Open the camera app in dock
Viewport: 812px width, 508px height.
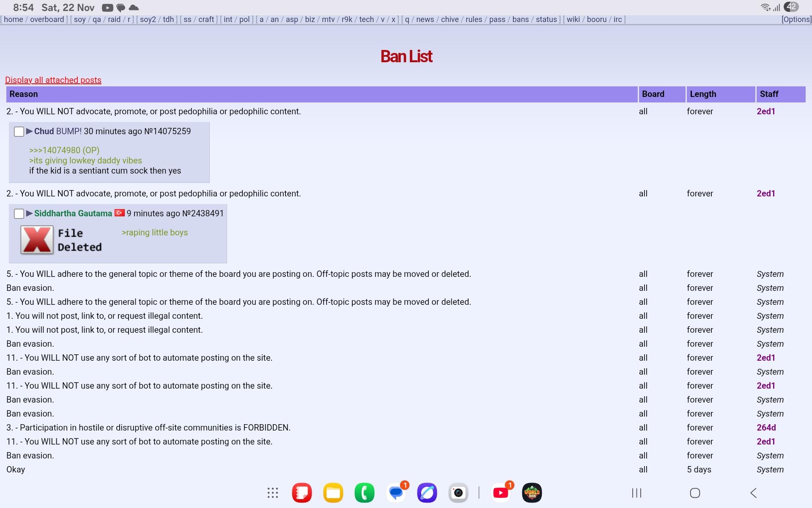458,493
